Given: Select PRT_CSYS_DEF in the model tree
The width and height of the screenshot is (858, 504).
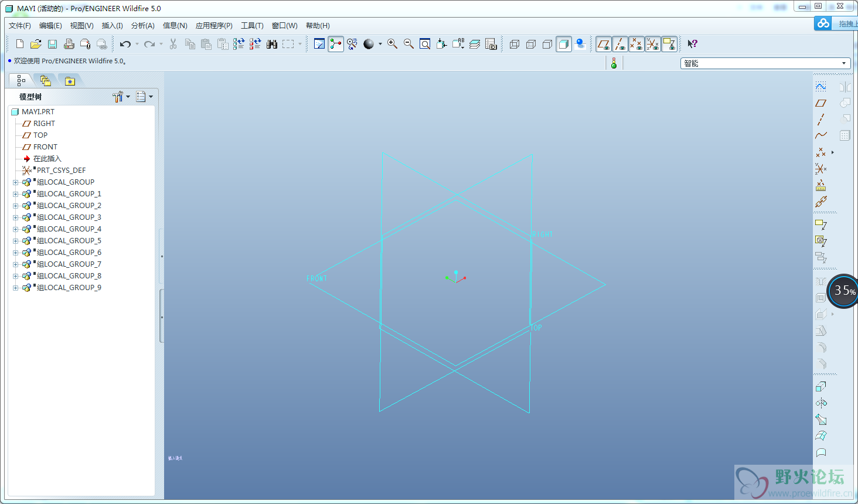Looking at the screenshot, I should tap(54, 171).
